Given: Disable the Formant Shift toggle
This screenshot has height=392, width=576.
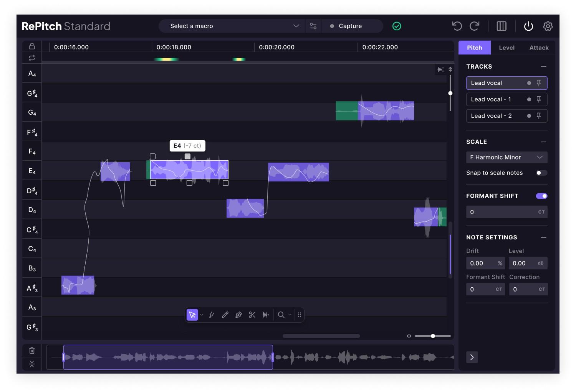Looking at the screenshot, I should pos(541,196).
